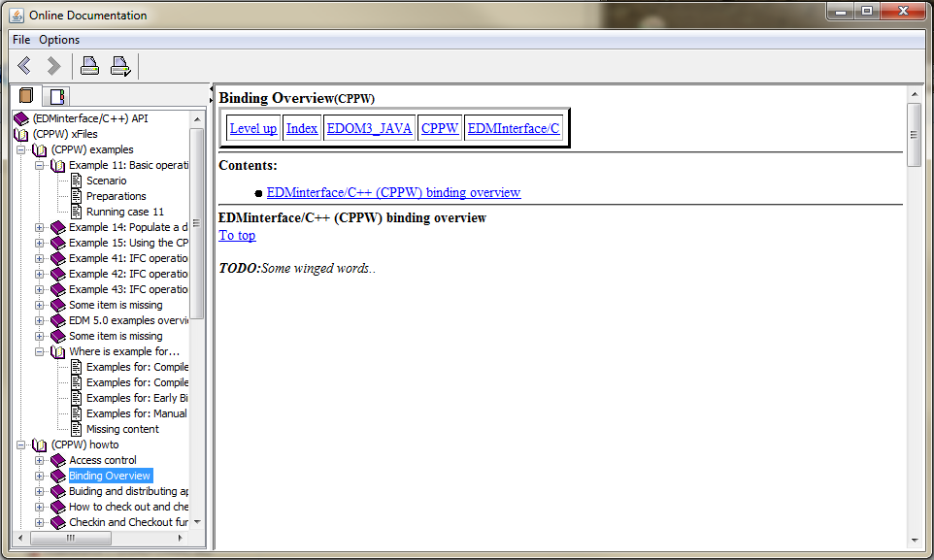Expand the Binding Overview tree node

40,476
